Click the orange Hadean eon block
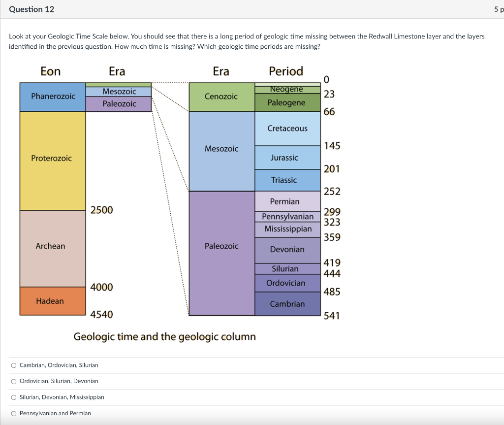Viewport: 504px width, 425px height. pos(53,301)
